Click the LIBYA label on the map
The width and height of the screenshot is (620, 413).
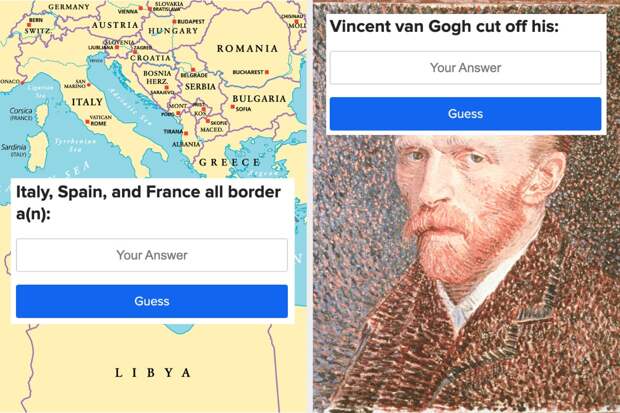(x=153, y=373)
